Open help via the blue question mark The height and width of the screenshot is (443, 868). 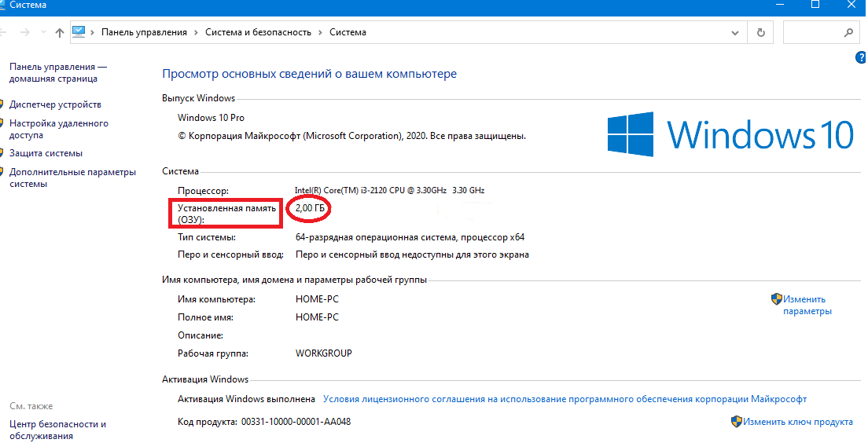pyautogui.click(x=862, y=58)
